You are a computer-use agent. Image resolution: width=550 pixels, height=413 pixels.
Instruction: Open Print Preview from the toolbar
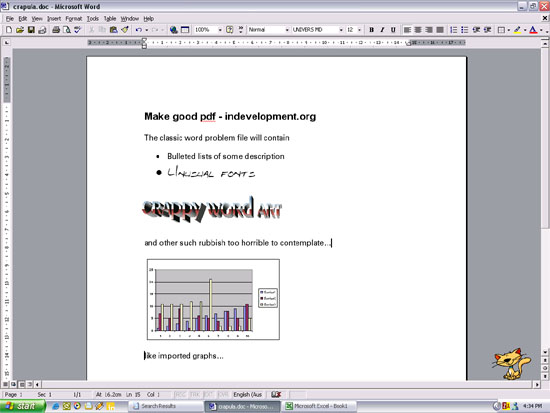click(67, 30)
